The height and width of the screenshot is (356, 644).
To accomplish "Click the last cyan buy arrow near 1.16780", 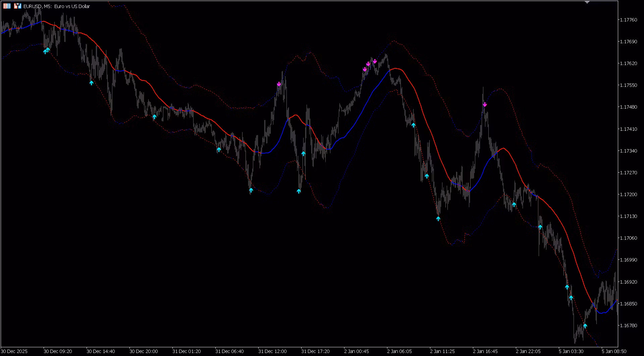I will (585, 325).
